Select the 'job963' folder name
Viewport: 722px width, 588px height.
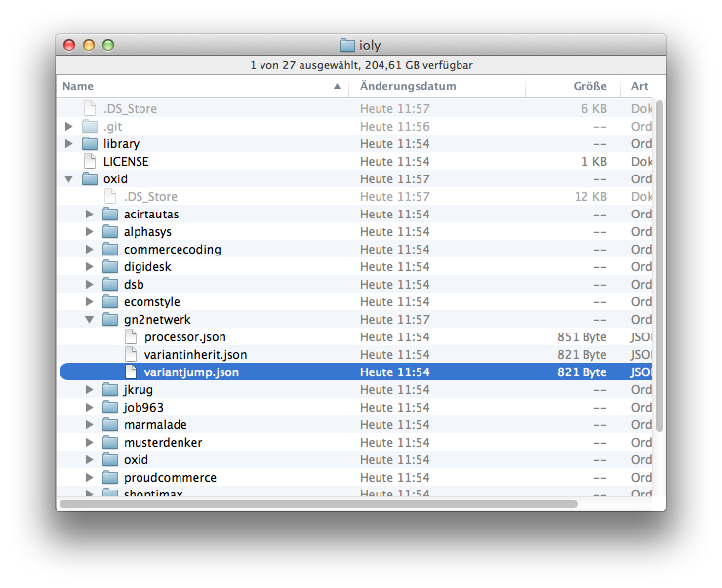coord(143,407)
